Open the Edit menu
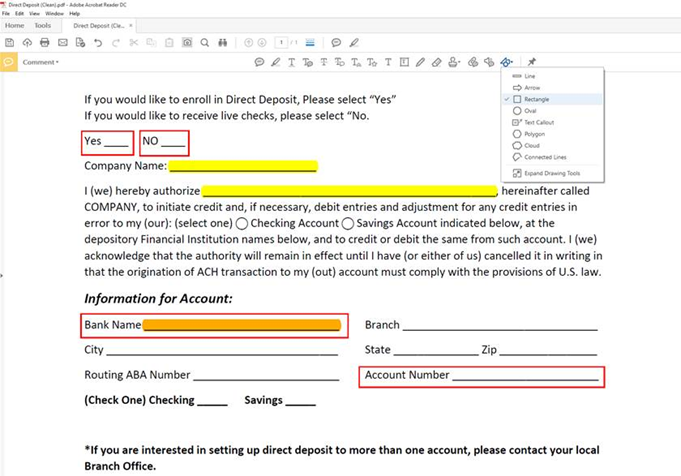Screen dimensions: 681x476 click(20, 13)
